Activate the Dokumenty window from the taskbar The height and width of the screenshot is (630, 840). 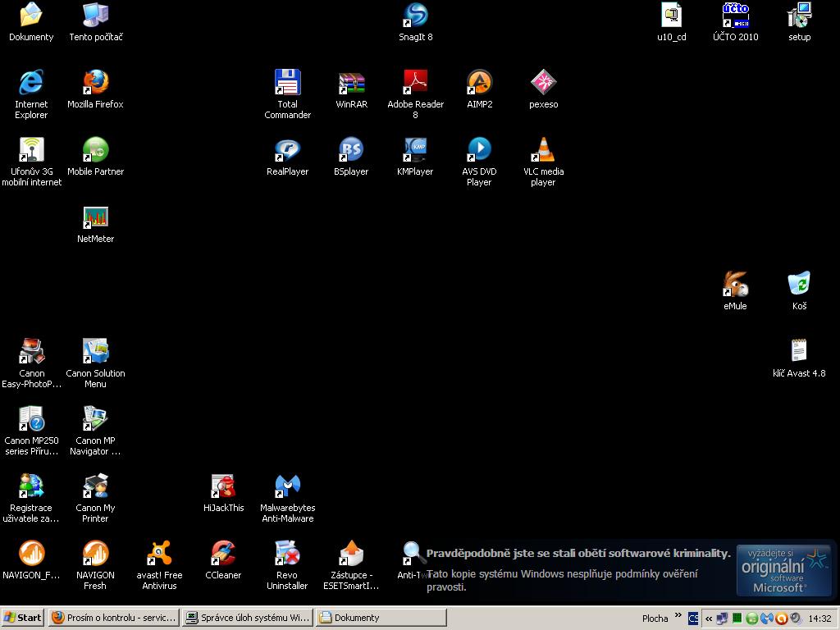[x=381, y=618]
